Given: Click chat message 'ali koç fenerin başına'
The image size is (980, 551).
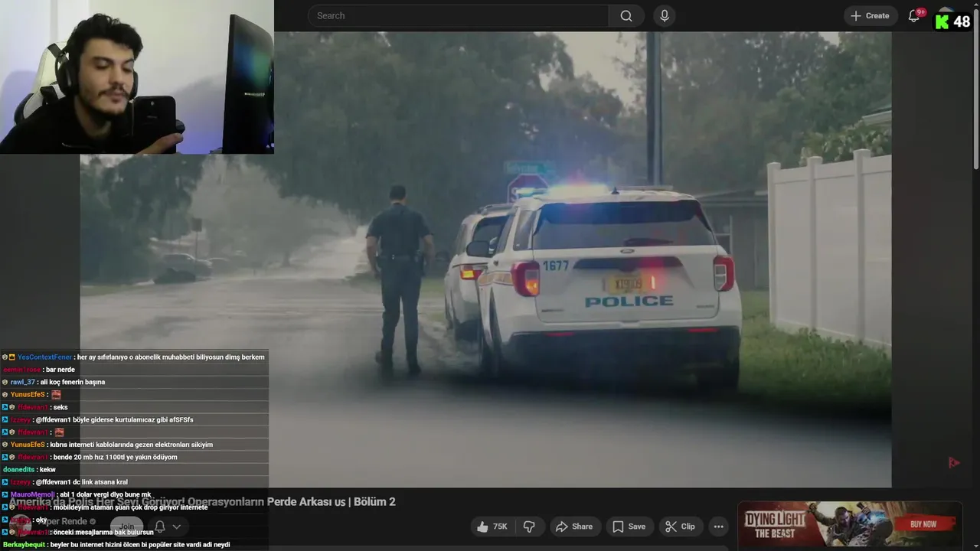Looking at the screenshot, I should tap(73, 382).
